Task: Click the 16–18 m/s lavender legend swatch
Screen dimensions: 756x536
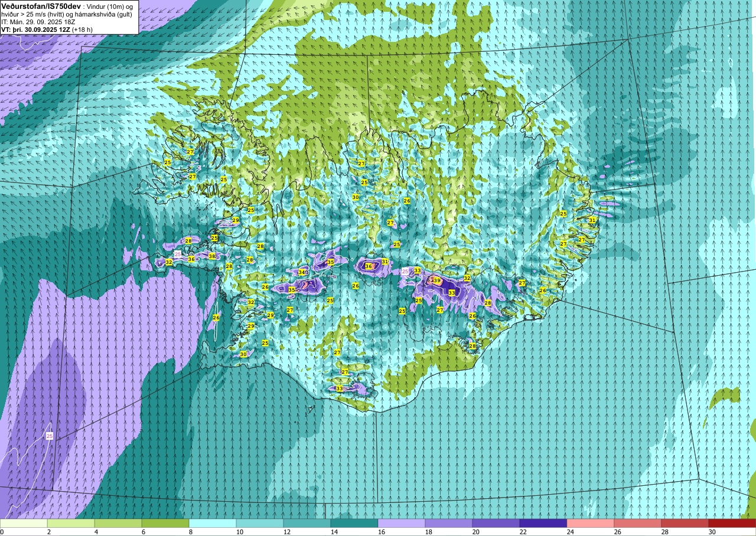Action: point(402,523)
